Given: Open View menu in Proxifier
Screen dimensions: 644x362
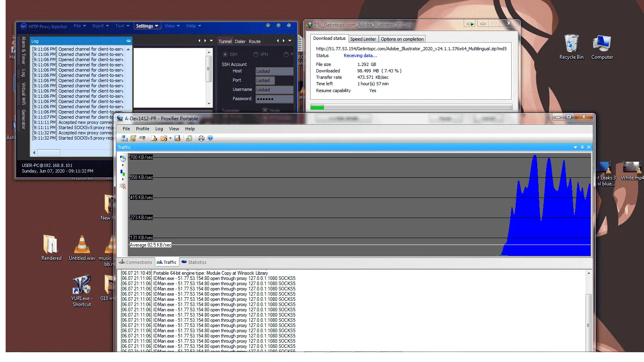Looking at the screenshot, I should 174,129.
